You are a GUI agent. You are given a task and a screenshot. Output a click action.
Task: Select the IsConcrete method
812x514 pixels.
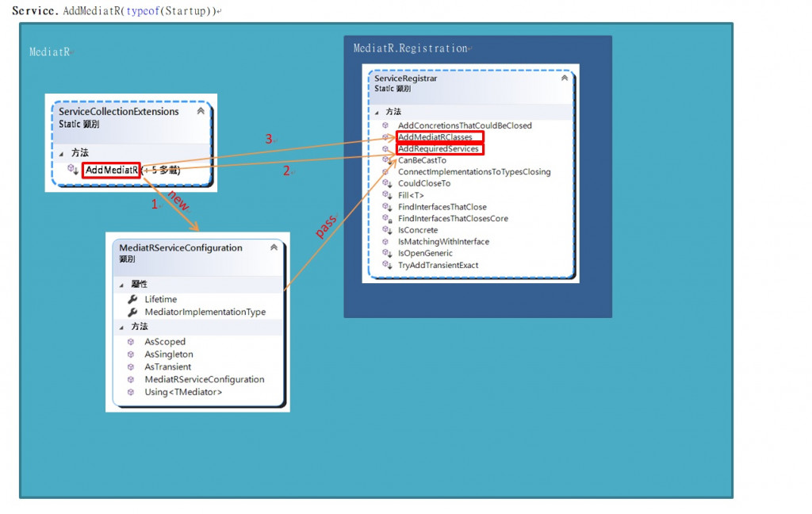[x=417, y=230]
